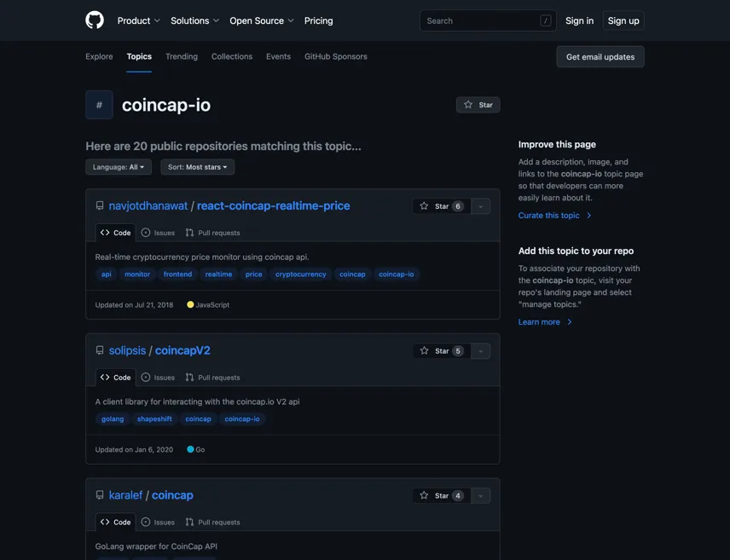Screen dimensions: 730x560
Task: Star the react-coincap-realtime-price repository
Action: pos(442,206)
